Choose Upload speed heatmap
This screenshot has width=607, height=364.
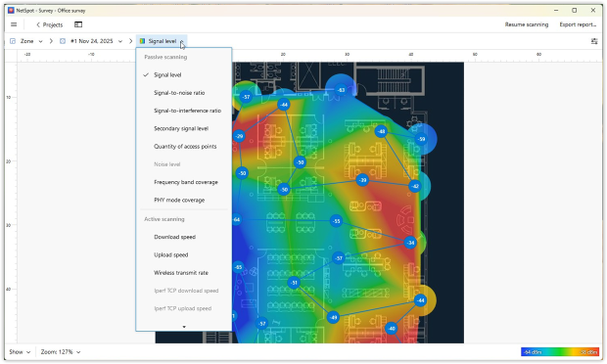184,255
